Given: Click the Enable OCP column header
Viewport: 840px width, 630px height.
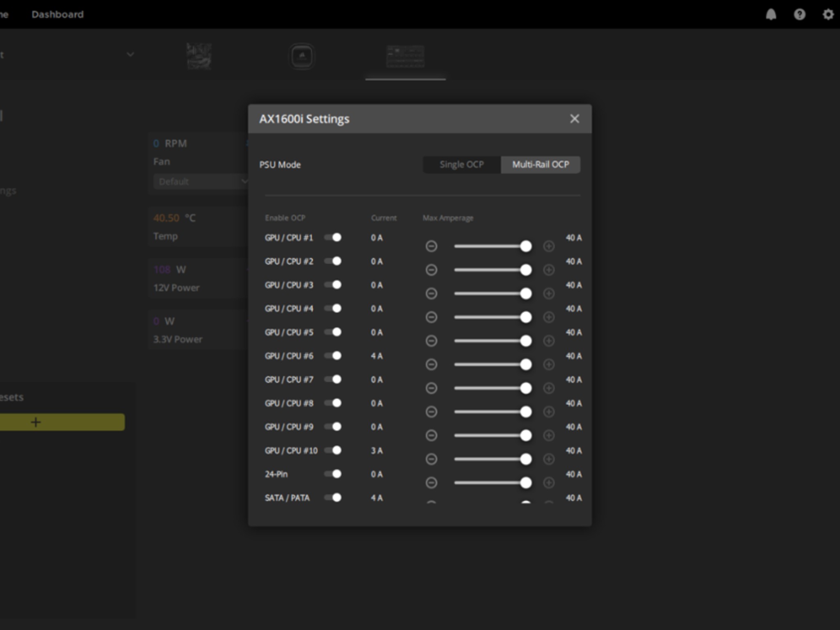Looking at the screenshot, I should coord(285,218).
